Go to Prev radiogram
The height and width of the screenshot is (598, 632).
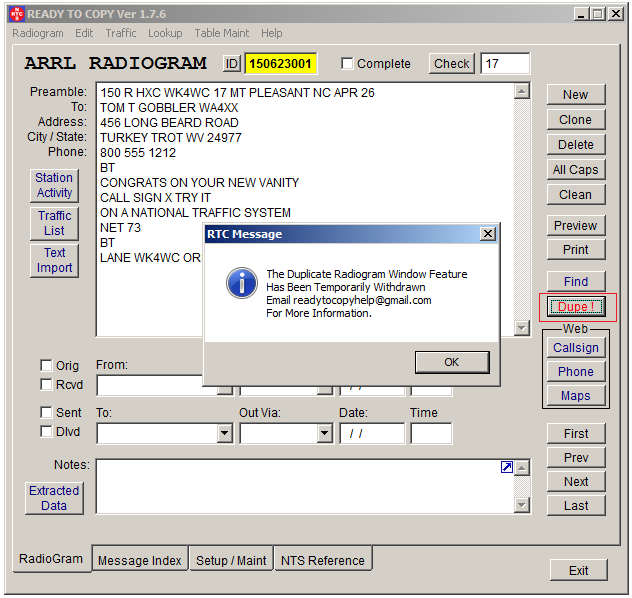576,458
